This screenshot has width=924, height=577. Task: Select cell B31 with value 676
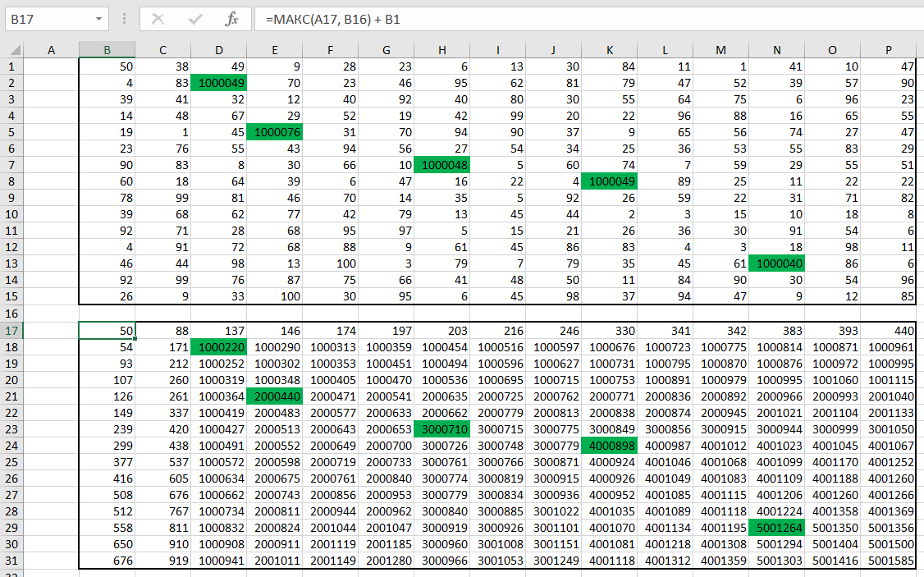(107, 561)
